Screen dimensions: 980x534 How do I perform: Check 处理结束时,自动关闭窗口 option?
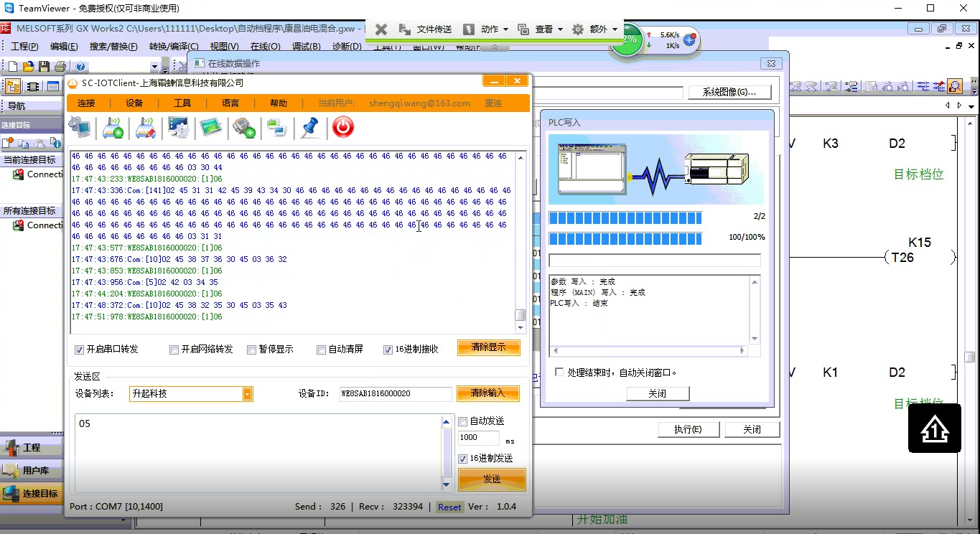coord(559,373)
